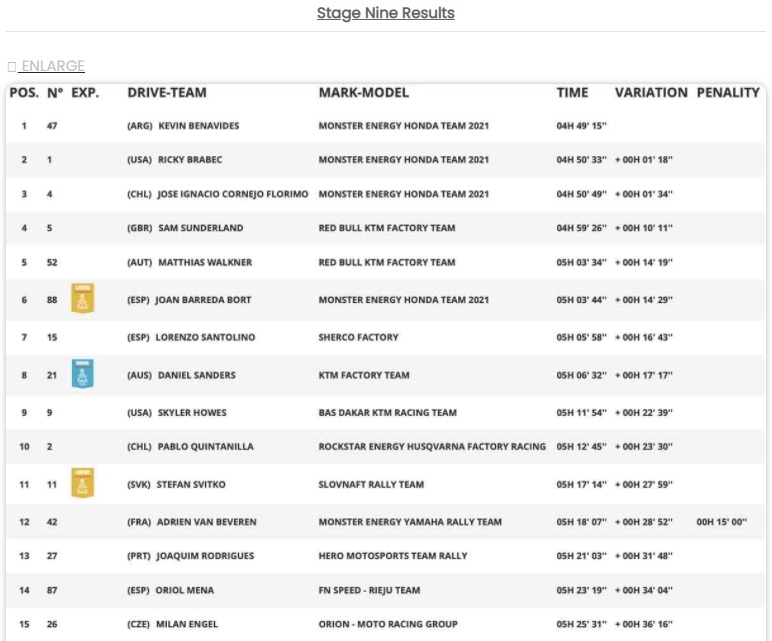Click the blue rookie badge for Daniel Sanders
772x641 pixels.
point(83,374)
